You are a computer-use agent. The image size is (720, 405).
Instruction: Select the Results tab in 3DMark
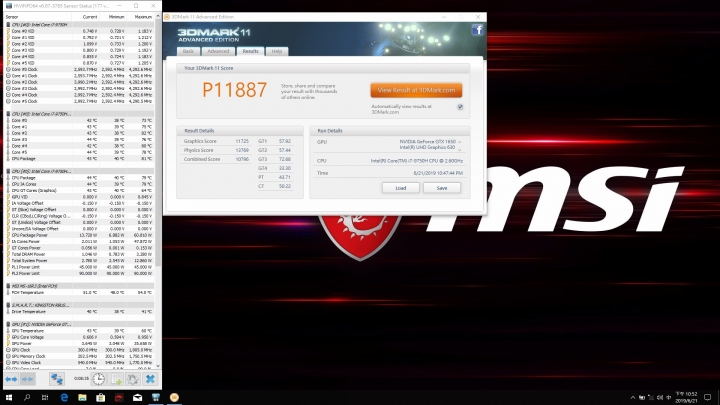point(250,51)
